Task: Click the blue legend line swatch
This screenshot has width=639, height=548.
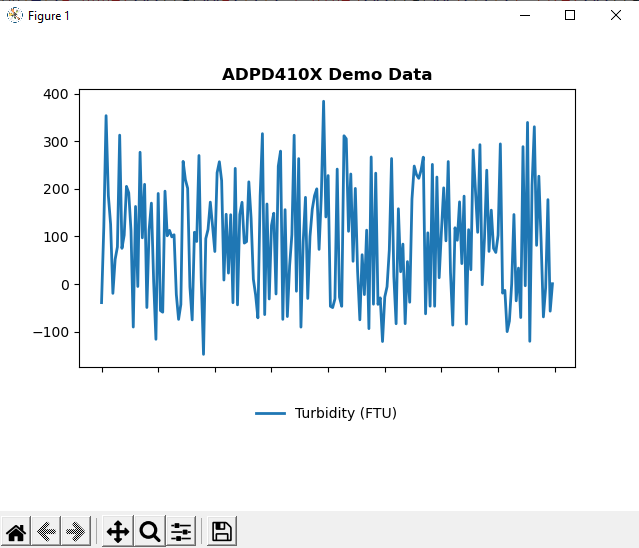Action: 270,414
